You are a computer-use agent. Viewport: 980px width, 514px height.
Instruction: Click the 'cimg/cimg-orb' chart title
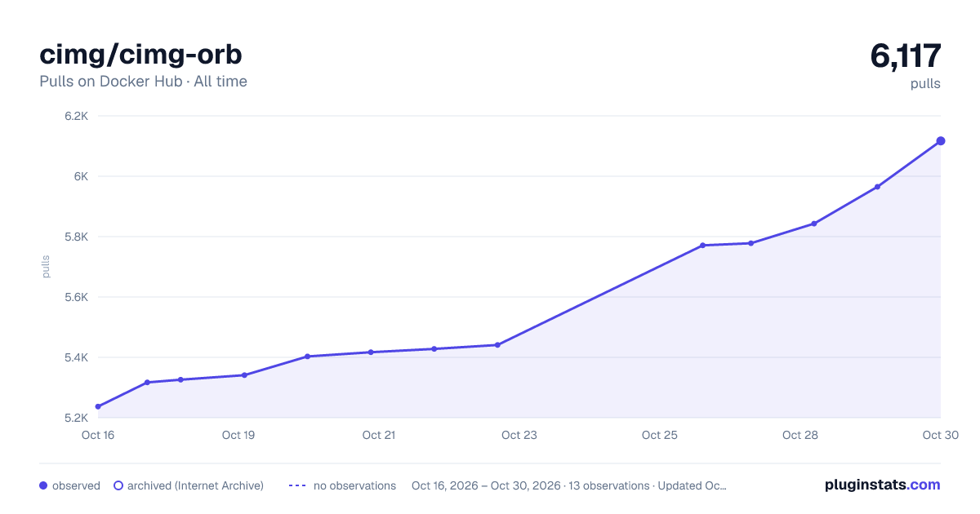pos(140,54)
